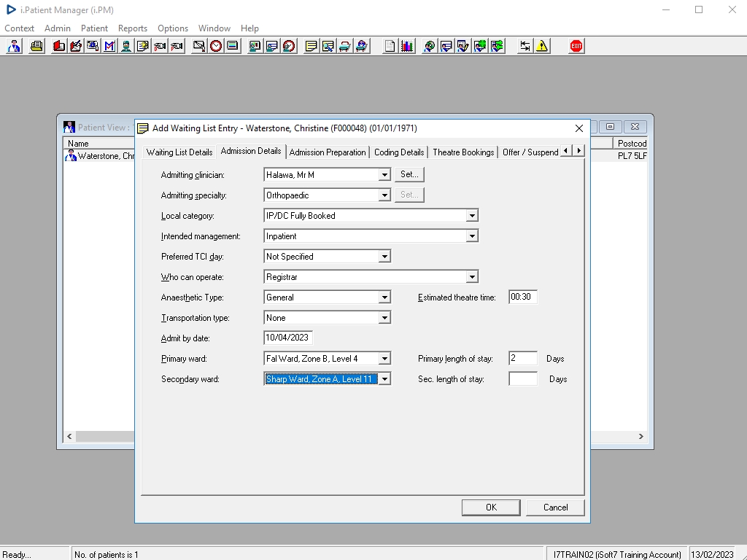
Task: Open the Options menu
Action: [x=173, y=28]
